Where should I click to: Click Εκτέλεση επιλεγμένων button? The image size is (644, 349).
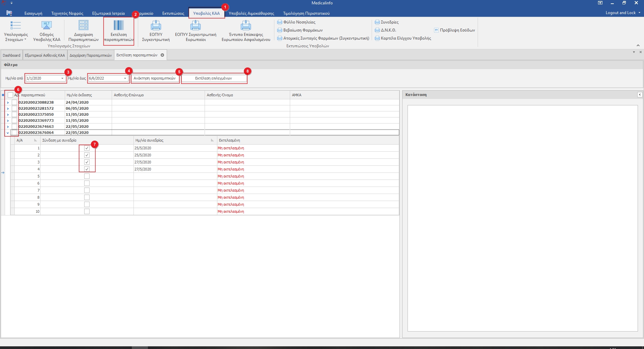coord(214,79)
